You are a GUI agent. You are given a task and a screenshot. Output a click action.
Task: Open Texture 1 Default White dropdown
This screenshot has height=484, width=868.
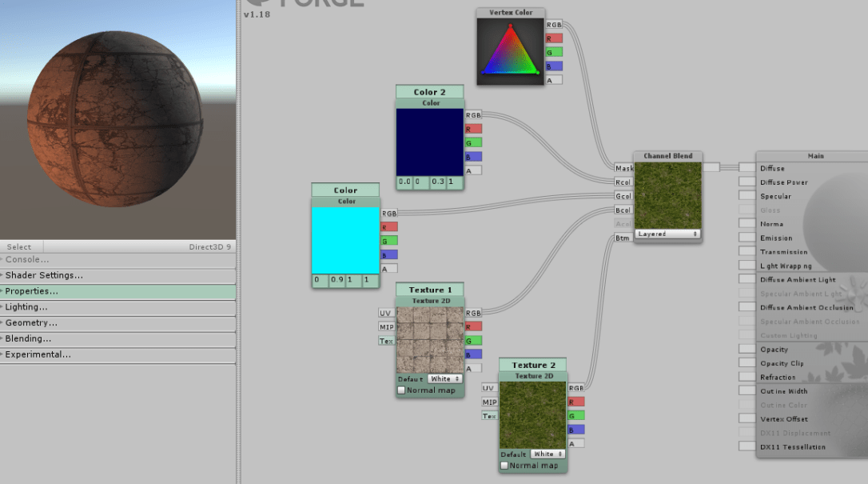pyautogui.click(x=445, y=379)
